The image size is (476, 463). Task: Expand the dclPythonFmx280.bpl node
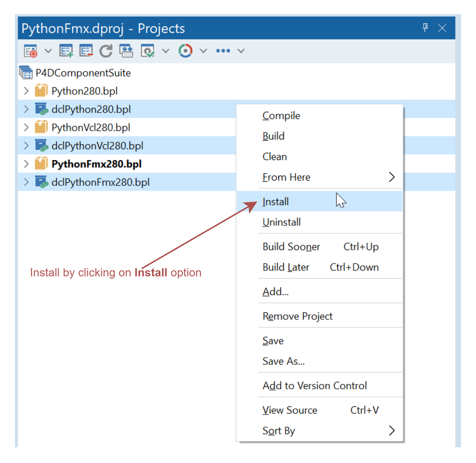point(26,182)
